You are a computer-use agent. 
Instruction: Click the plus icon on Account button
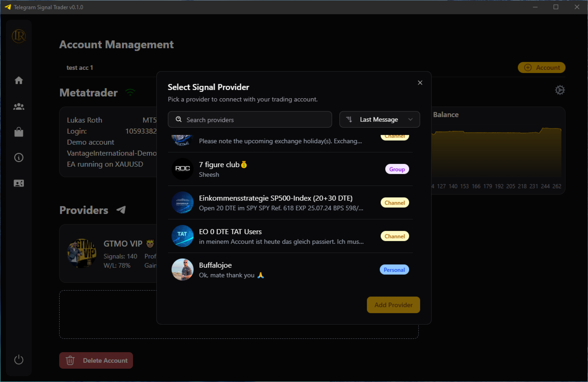[x=528, y=67]
